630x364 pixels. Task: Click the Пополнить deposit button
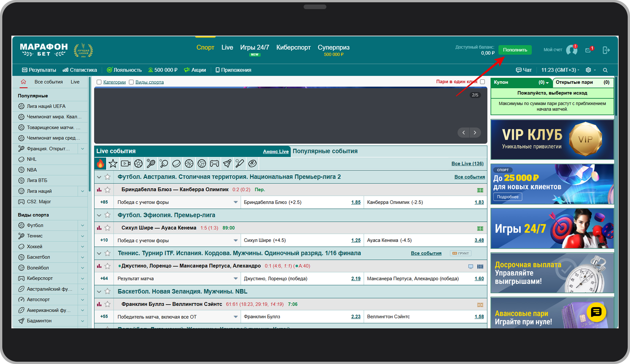pyautogui.click(x=515, y=50)
